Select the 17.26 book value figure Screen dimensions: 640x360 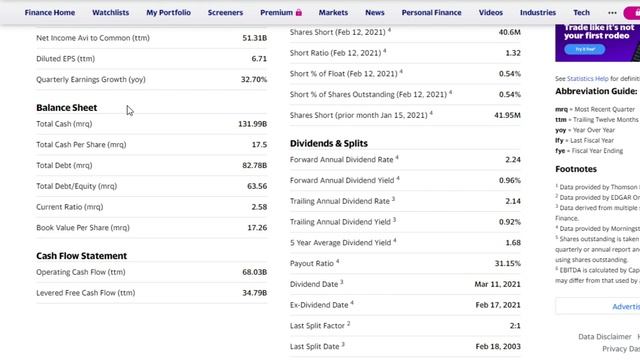coord(257,228)
